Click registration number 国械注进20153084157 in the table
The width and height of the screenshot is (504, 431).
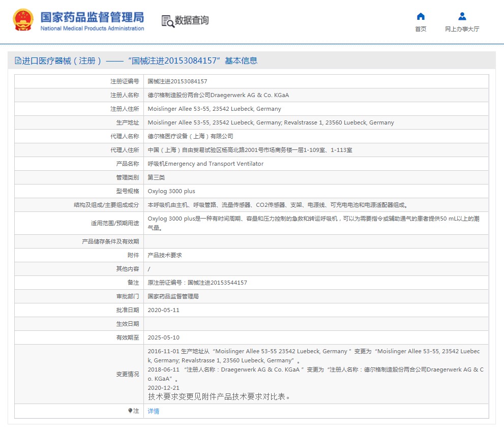177,81
